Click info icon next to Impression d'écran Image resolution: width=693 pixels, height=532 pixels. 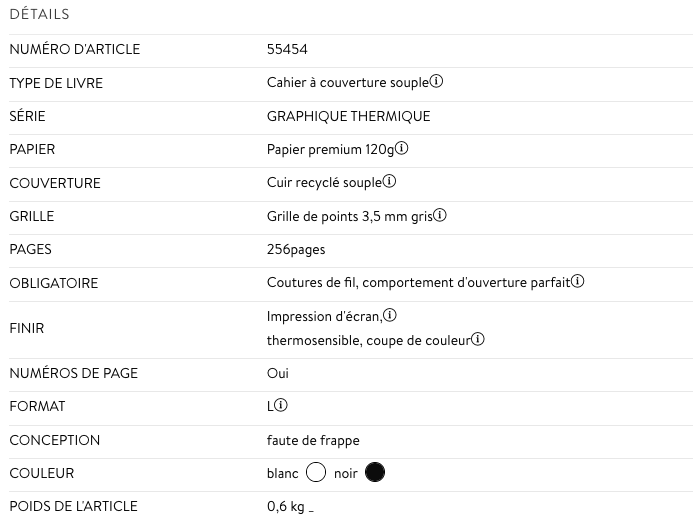[390, 316]
